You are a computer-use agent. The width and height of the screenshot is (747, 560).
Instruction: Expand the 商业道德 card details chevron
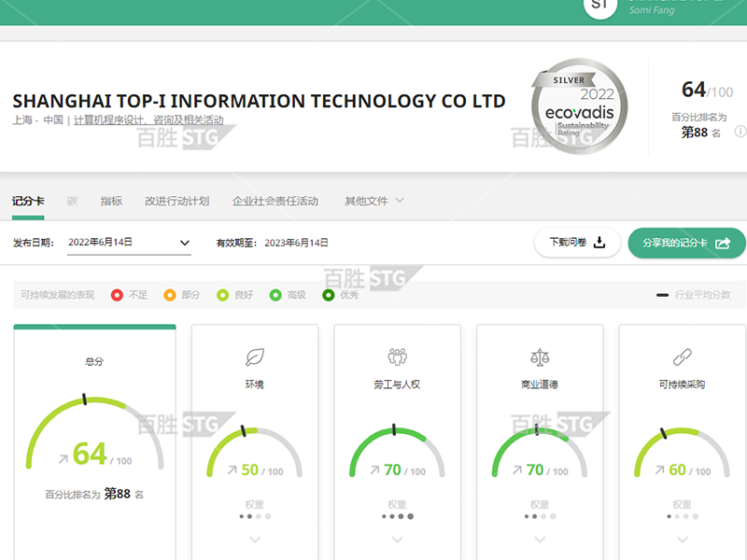tap(540, 539)
